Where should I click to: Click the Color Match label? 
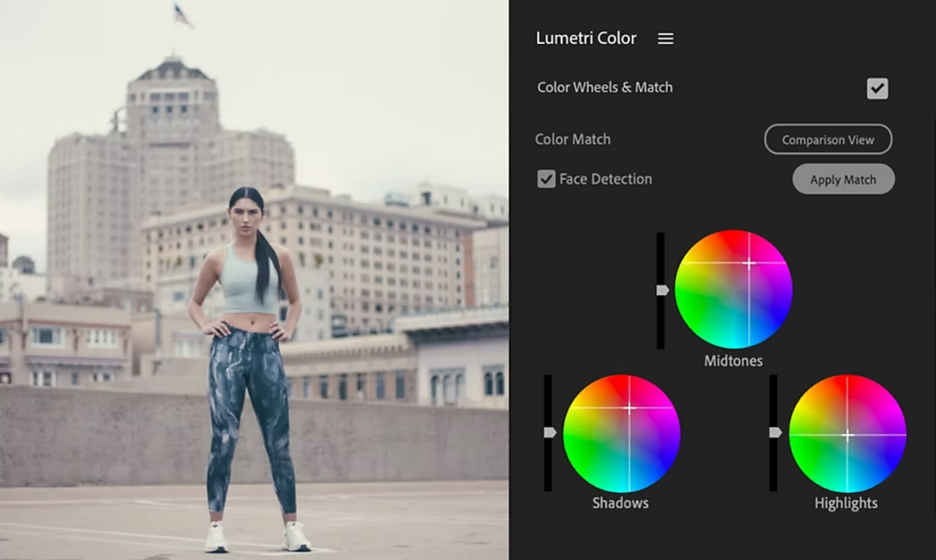tap(573, 139)
